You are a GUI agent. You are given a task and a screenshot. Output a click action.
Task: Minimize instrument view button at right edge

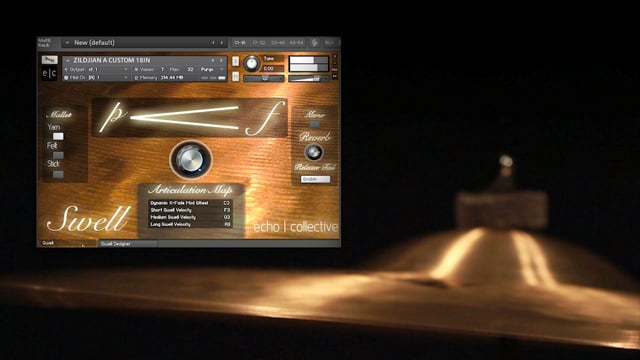pos(334,64)
